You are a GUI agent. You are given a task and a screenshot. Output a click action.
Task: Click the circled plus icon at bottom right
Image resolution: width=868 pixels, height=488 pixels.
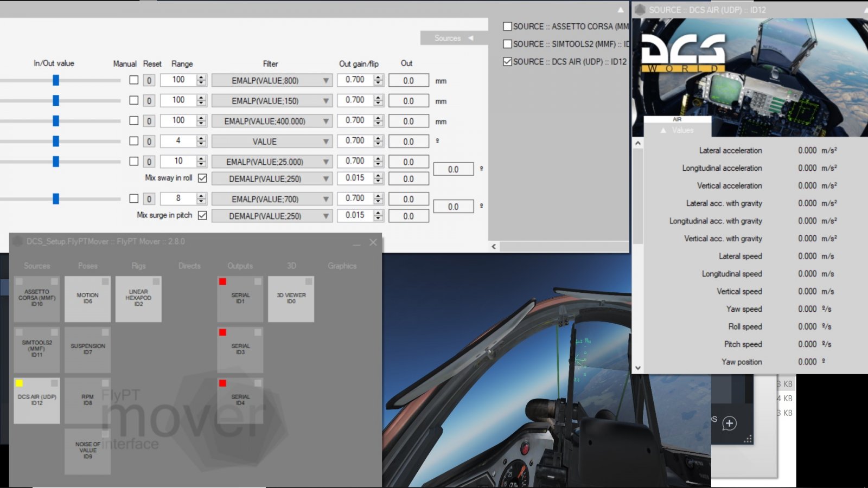(x=730, y=423)
